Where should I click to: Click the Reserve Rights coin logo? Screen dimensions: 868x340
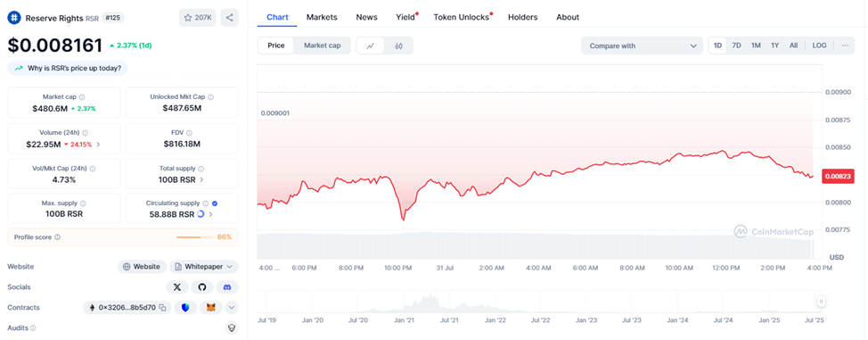coord(14,18)
